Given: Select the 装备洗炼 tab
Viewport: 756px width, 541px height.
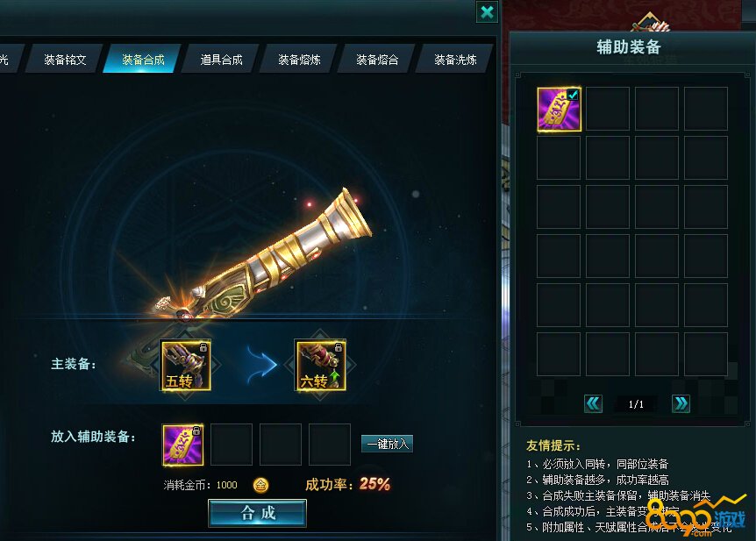Looking at the screenshot, I should coord(455,60).
